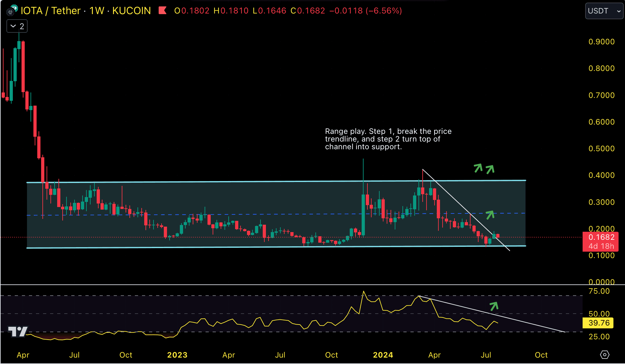The height and width of the screenshot is (364, 625).
Task: Click the RSI value label 39.76
Action: [x=598, y=323]
